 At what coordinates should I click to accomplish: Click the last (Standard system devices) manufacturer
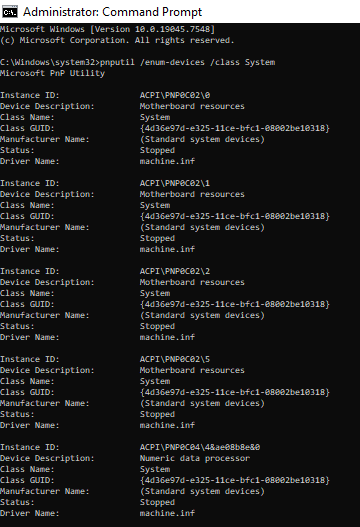point(202,492)
